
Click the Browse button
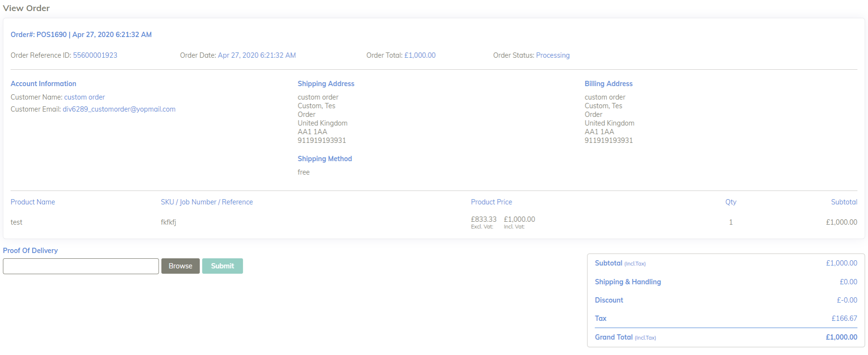click(x=180, y=266)
